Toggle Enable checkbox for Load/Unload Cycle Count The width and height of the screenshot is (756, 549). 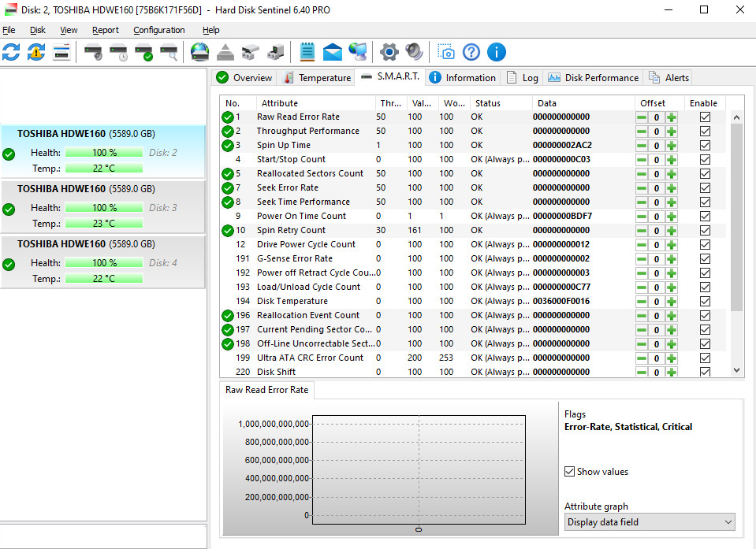pyautogui.click(x=705, y=287)
